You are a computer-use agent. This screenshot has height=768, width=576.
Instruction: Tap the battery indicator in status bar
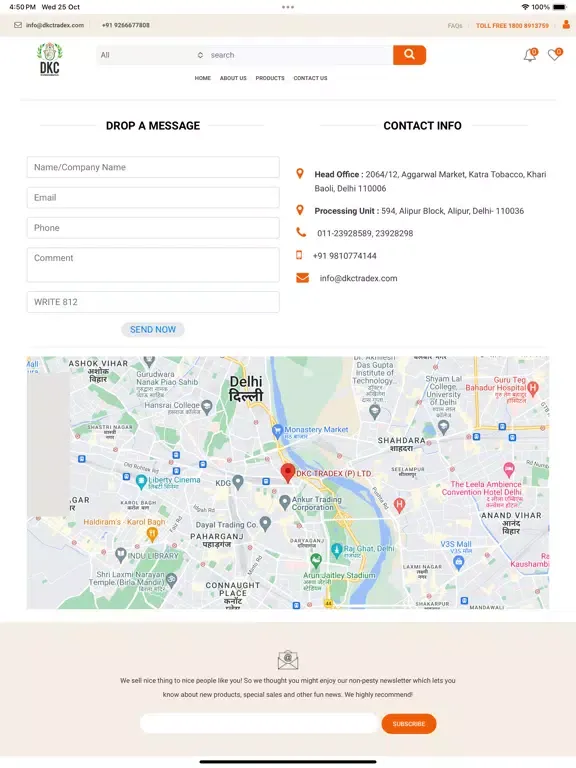[560, 7]
